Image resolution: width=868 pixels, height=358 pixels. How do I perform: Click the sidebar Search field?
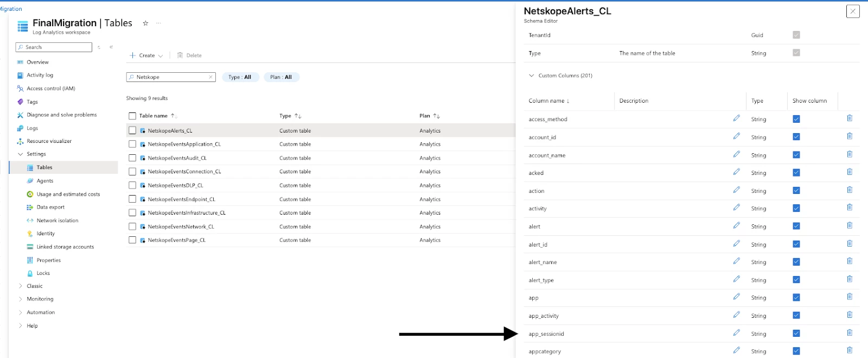click(x=54, y=47)
